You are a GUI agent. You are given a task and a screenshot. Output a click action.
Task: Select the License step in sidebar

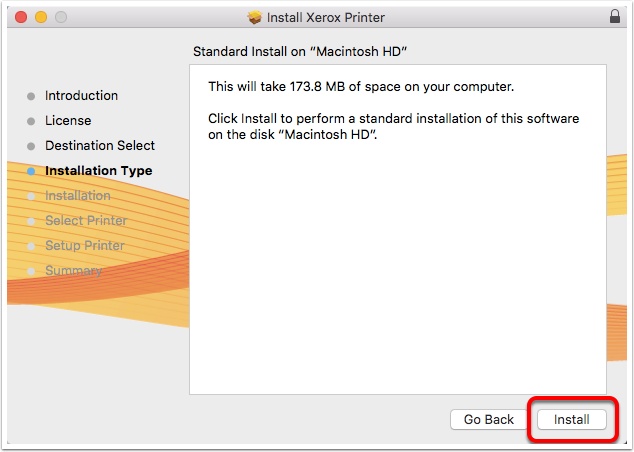pos(68,120)
